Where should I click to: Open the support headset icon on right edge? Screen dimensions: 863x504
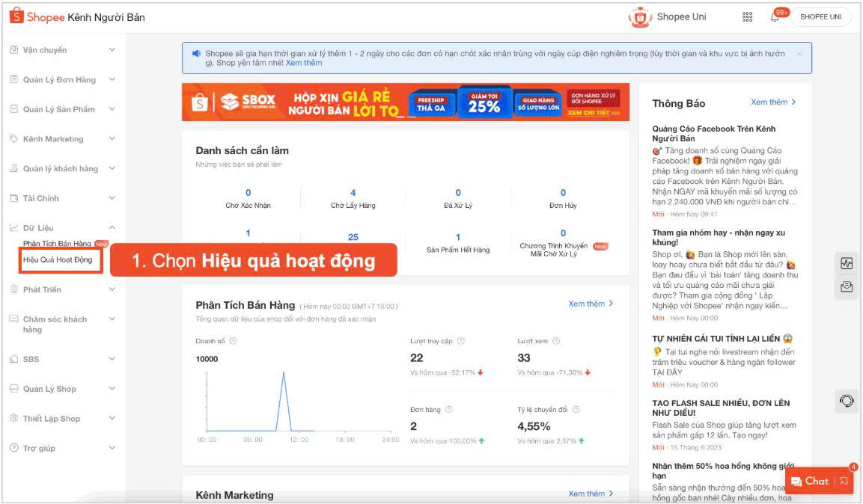tap(847, 401)
